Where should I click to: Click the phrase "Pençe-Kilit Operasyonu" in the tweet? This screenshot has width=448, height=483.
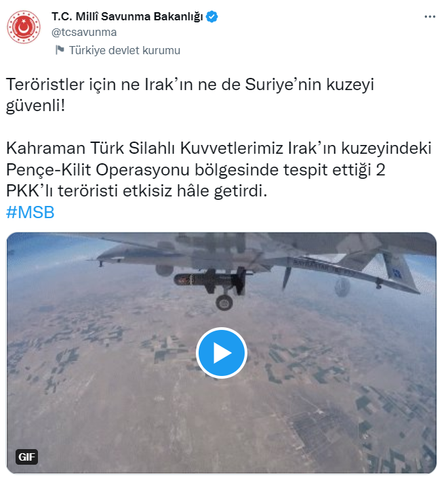pos(98,170)
